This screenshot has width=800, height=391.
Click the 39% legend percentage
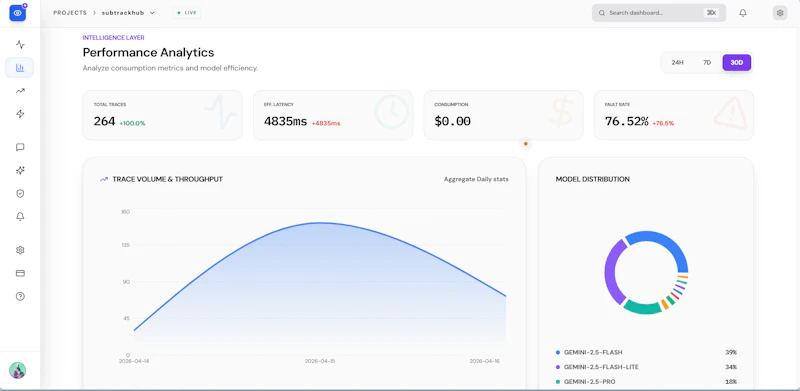[x=731, y=353]
